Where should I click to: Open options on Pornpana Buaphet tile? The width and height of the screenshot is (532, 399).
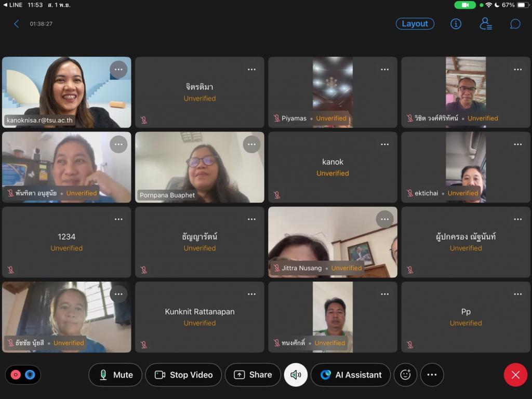(x=251, y=144)
